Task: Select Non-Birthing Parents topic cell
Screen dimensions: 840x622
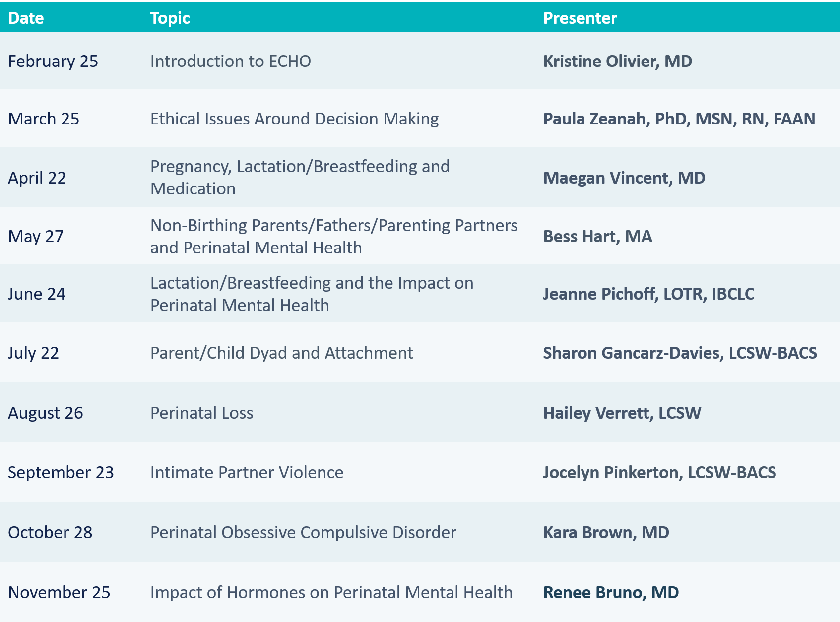Action: 334,236
